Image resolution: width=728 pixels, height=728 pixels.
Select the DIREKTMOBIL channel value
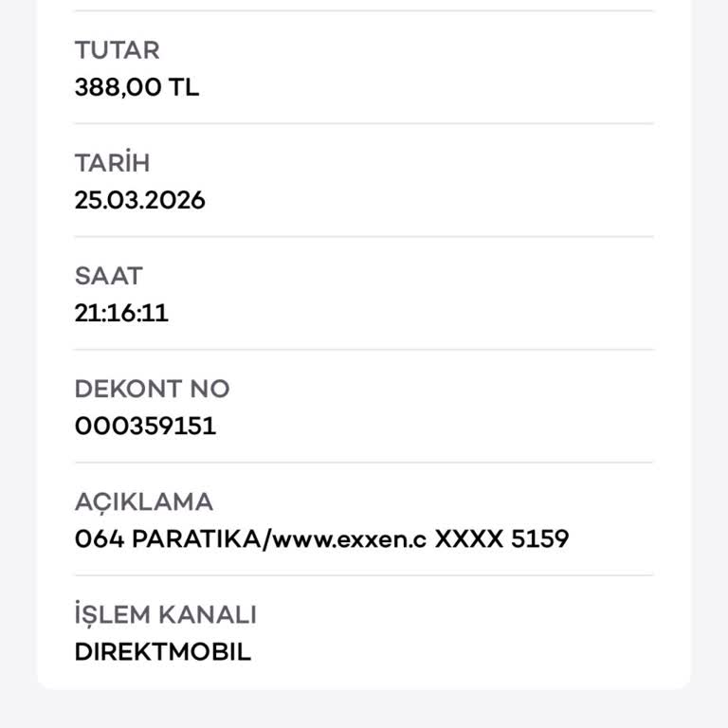(162, 652)
